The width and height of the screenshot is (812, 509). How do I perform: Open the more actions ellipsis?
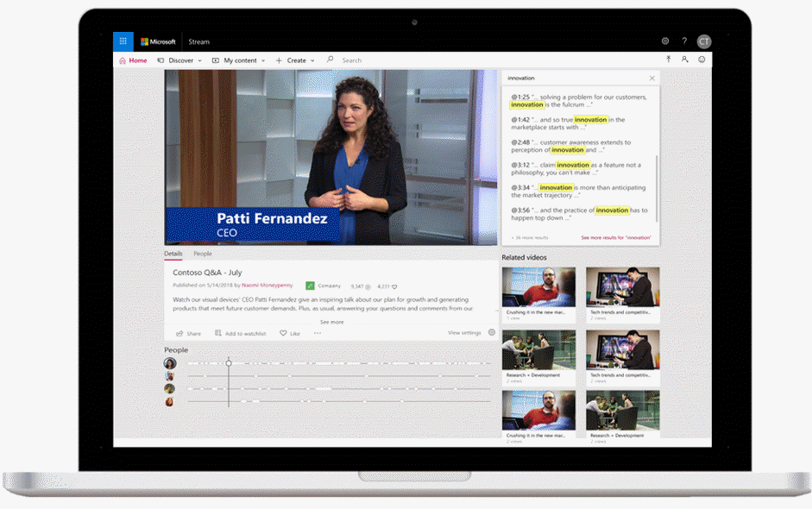coord(318,333)
